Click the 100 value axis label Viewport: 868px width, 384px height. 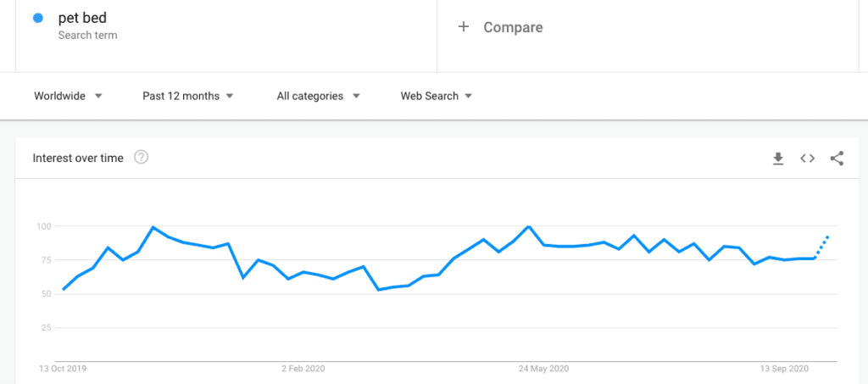point(45,226)
